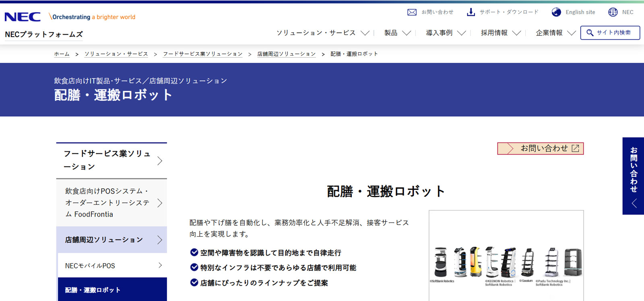This screenshot has height=301, width=644.
Task: Select NECモバイルPOS sidebar item
Action: tap(112, 265)
